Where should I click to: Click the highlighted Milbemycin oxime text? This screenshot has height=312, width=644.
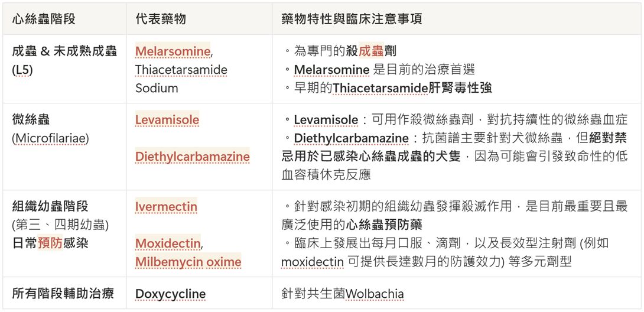pyautogui.click(x=188, y=262)
